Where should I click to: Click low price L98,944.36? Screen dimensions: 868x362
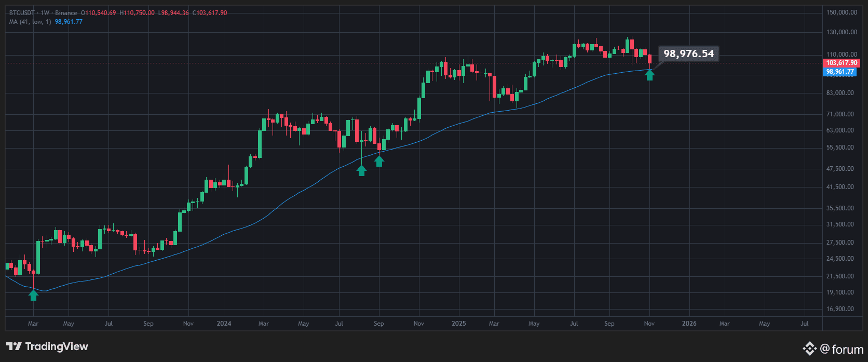[173, 13]
